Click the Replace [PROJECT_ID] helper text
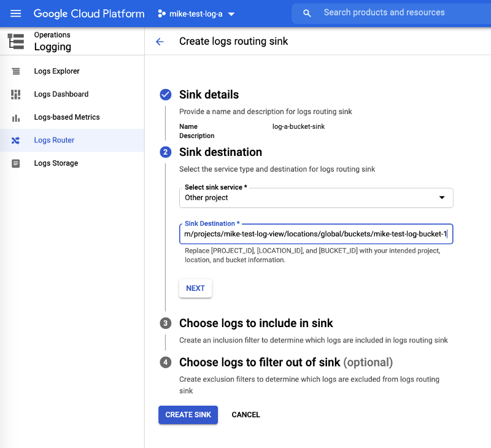Screen dimensions: 491x448 click(312, 255)
